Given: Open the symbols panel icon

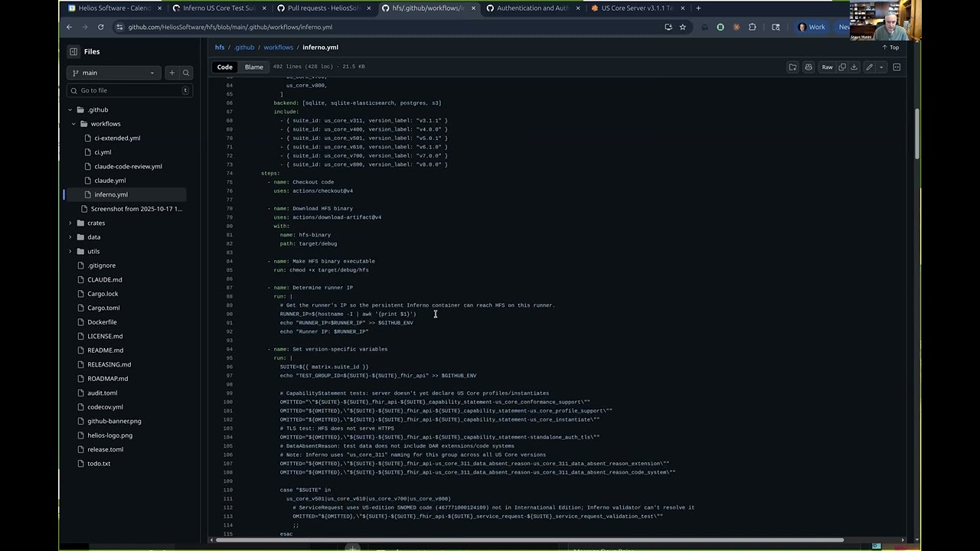Looking at the screenshot, I should tap(897, 67).
